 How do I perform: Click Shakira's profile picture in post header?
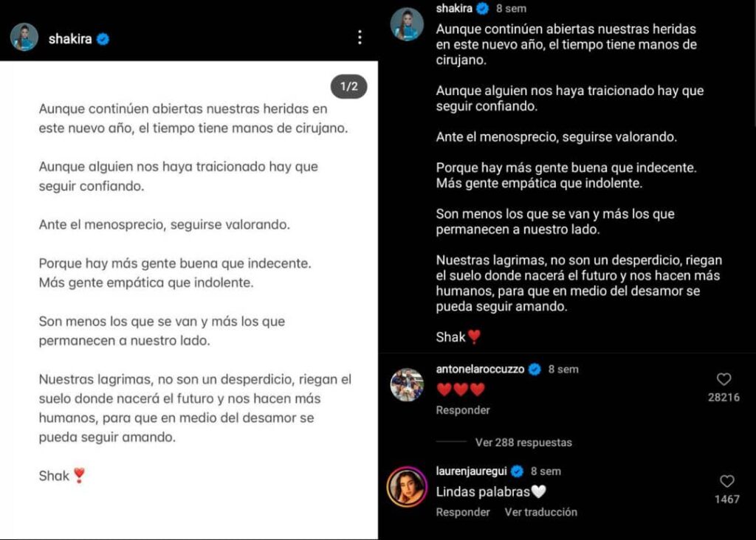24,37
